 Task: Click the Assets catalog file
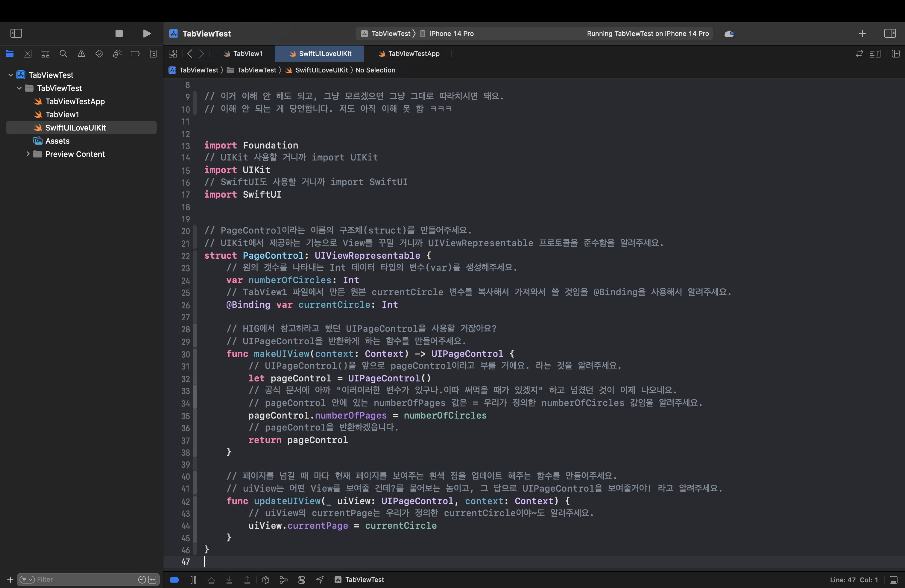point(57,141)
